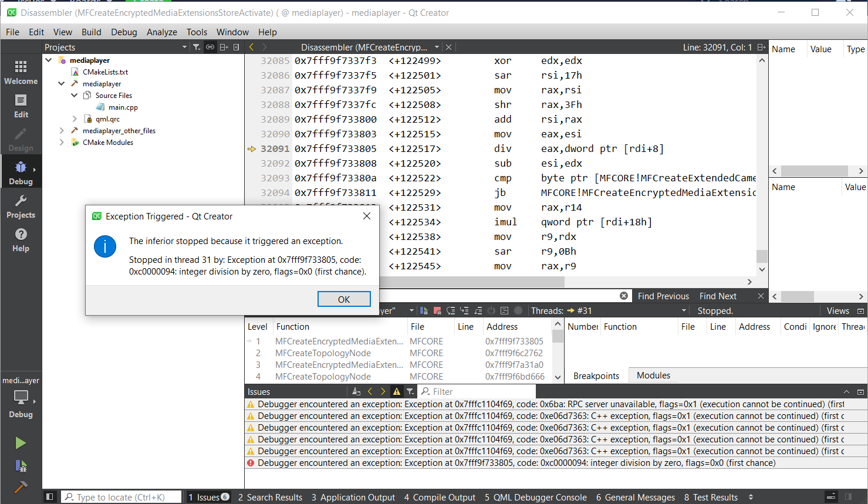868x504 pixels.
Task: Collapse the mediaplayer target node
Action: [61, 83]
